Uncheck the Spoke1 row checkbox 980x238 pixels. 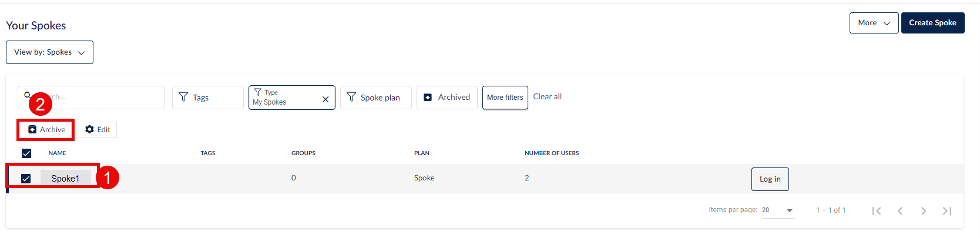pyautogui.click(x=26, y=179)
